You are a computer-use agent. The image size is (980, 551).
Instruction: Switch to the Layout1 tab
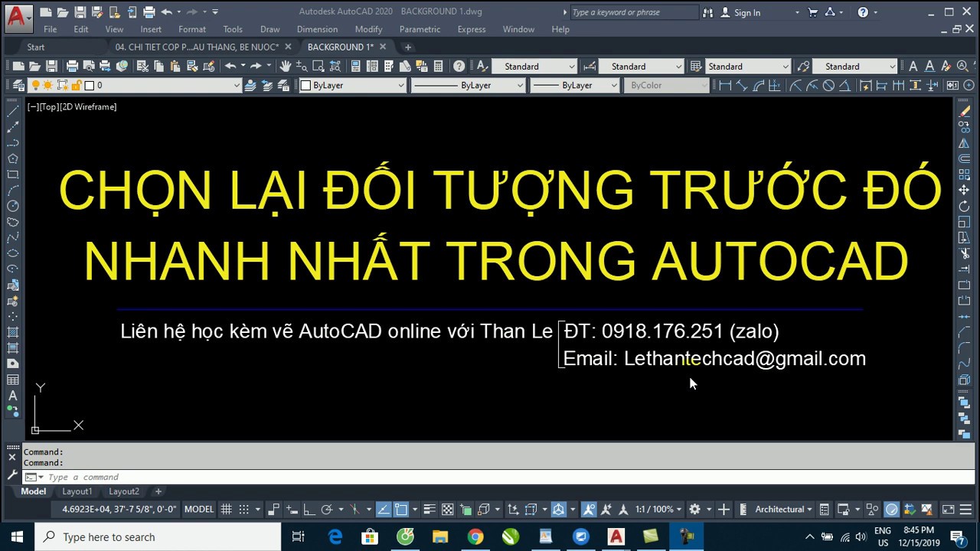[77, 491]
